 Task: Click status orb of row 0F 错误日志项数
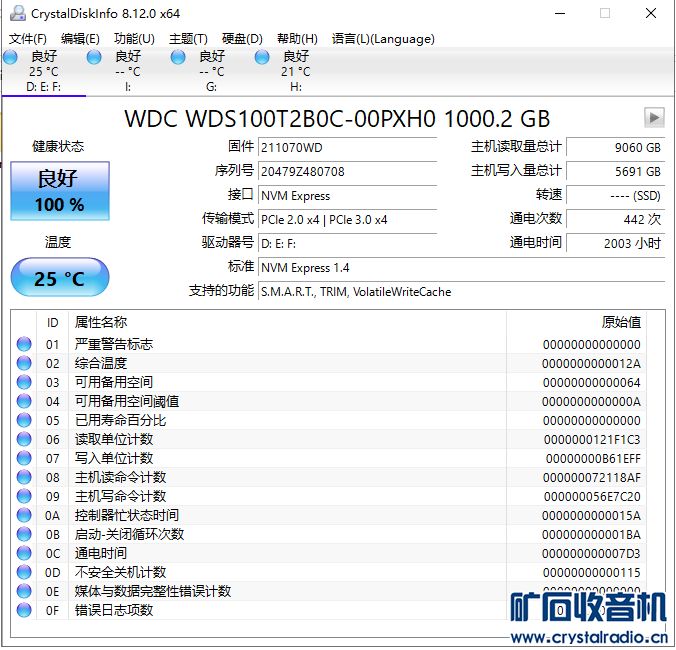pyautogui.click(x=24, y=610)
